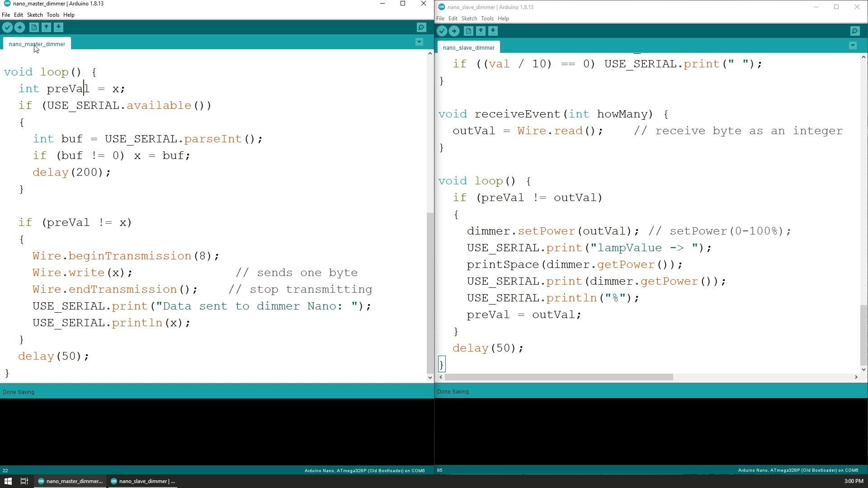The width and height of the screenshot is (868, 488).
Task: Open tab dropdown in slave window
Action: [x=853, y=45]
